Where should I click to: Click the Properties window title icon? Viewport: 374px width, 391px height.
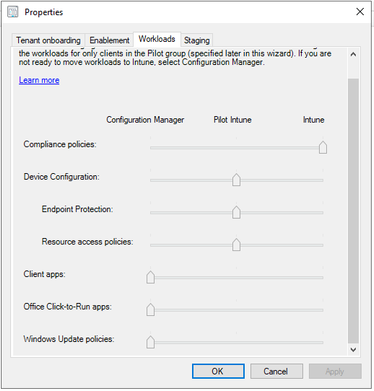(13, 12)
